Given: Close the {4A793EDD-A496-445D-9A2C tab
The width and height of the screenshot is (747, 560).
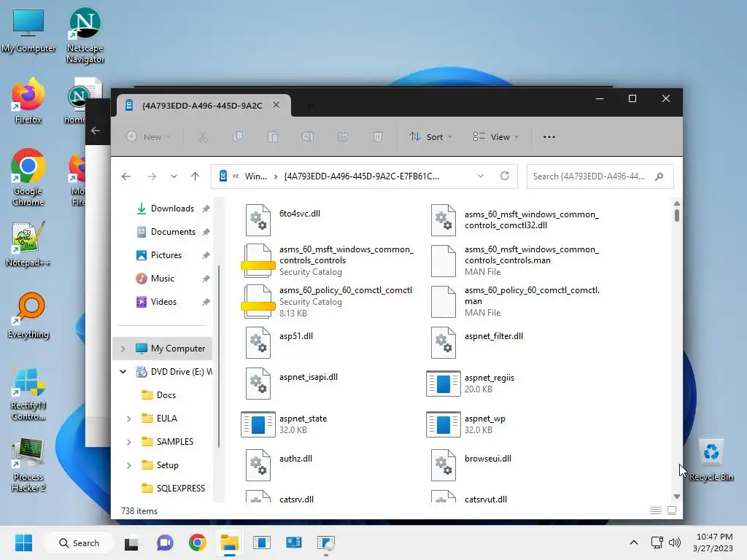Looking at the screenshot, I should click(276, 105).
